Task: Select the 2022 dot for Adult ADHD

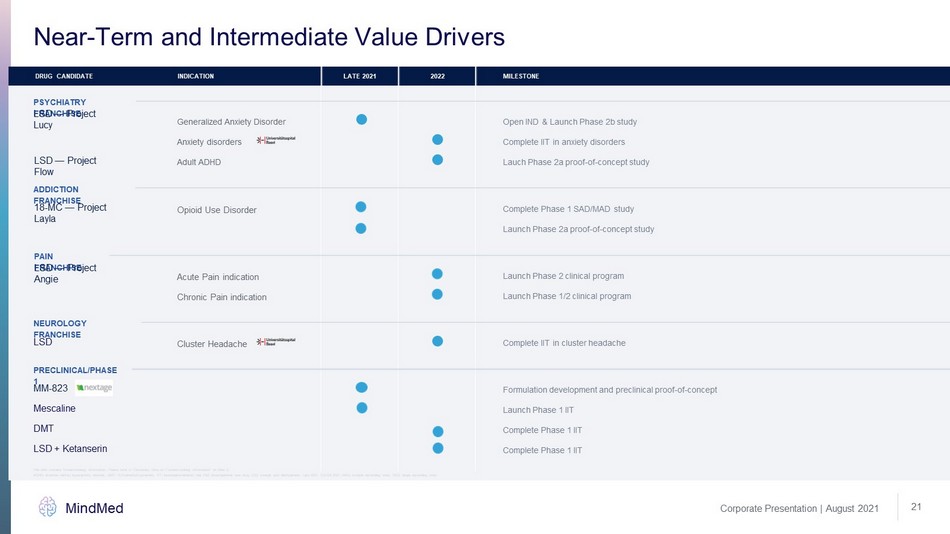Action: [x=437, y=160]
